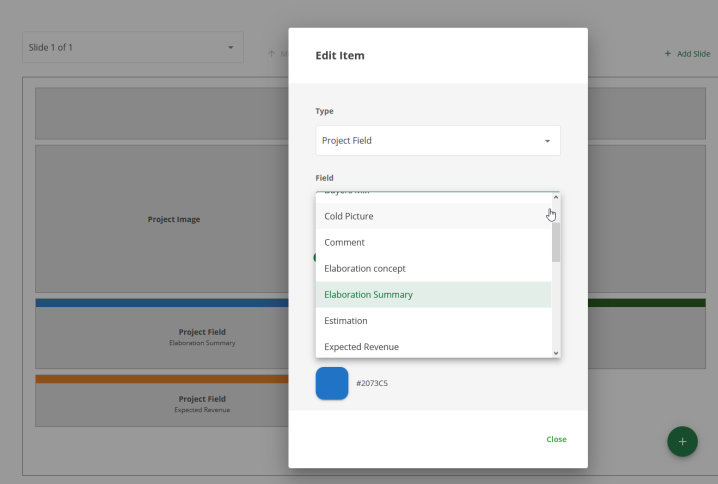This screenshot has width=718, height=484.
Task: Select the Expected Revenue project field block
Action: point(160,404)
